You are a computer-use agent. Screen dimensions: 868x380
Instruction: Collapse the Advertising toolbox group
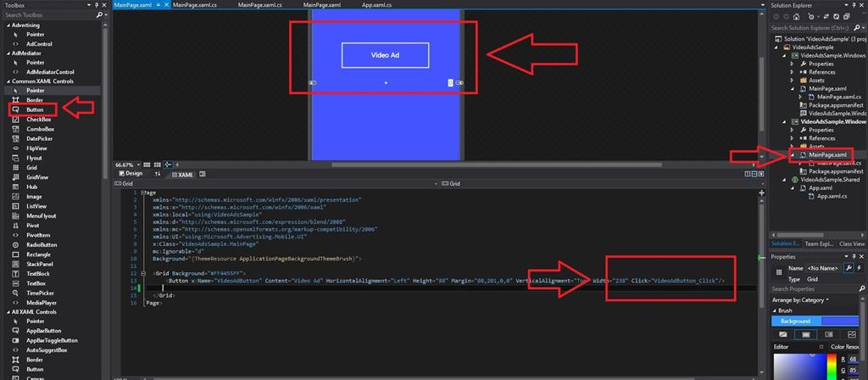tap(8, 25)
